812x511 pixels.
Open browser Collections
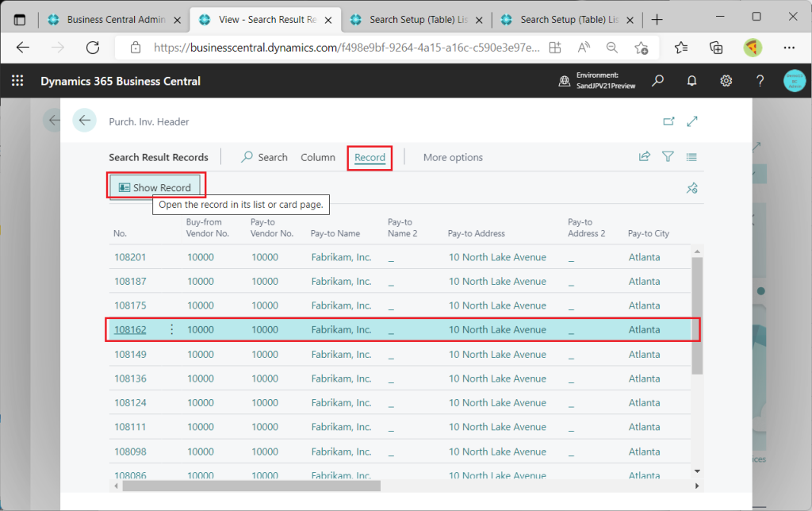tap(716, 48)
